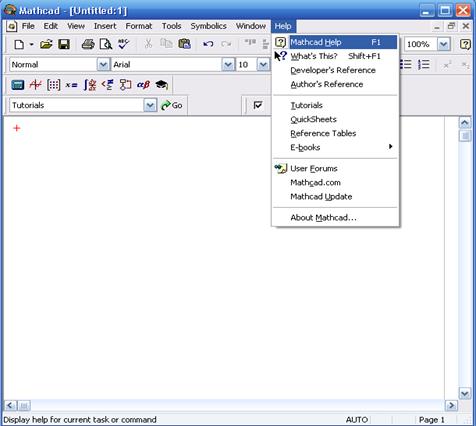Click the bulleted list icon
Image resolution: width=476 pixels, height=426 pixels.
coord(406,64)
